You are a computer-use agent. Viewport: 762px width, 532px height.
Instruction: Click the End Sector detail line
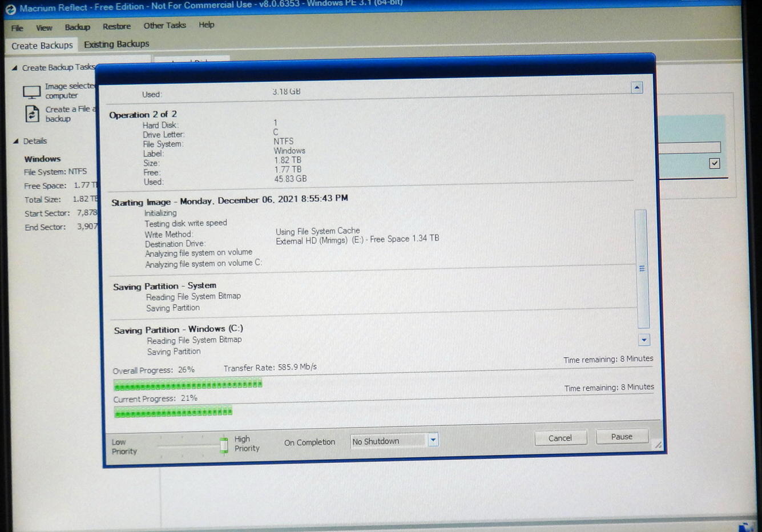pos(61,227)
